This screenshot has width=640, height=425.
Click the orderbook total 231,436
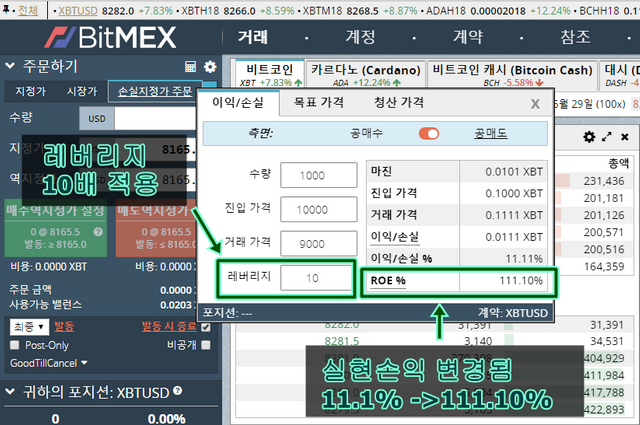[x=604, y=181]
